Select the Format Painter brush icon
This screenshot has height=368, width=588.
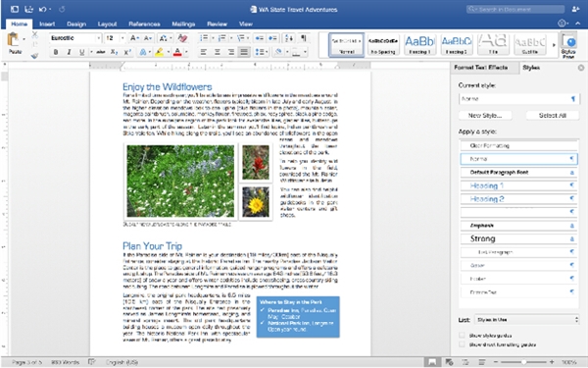[34, 56]
